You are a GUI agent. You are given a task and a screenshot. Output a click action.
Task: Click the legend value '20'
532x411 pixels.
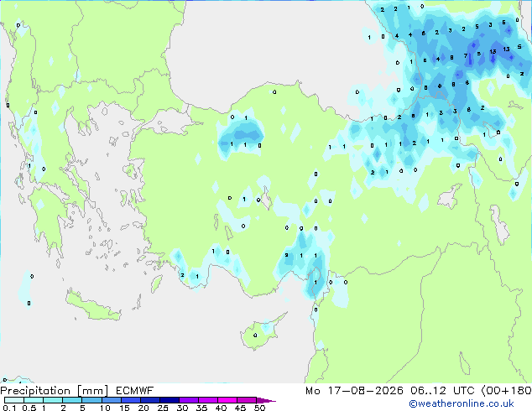coord(143,408)
